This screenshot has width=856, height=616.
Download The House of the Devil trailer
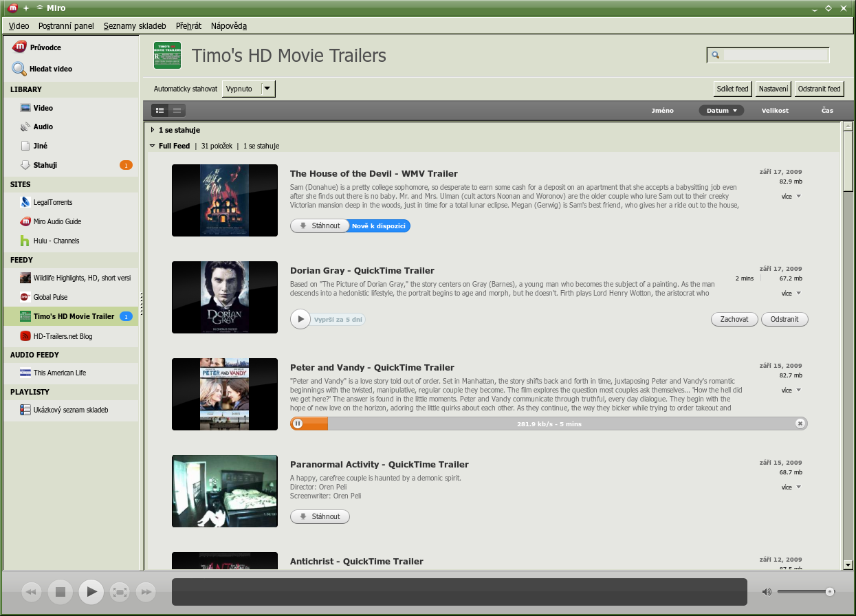click(320, 225)
